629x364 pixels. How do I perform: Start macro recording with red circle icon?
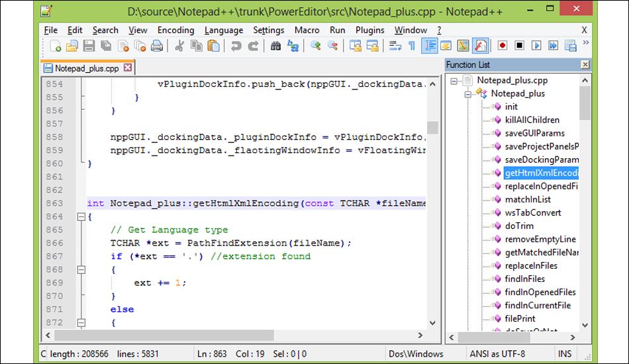click(503, 46)
